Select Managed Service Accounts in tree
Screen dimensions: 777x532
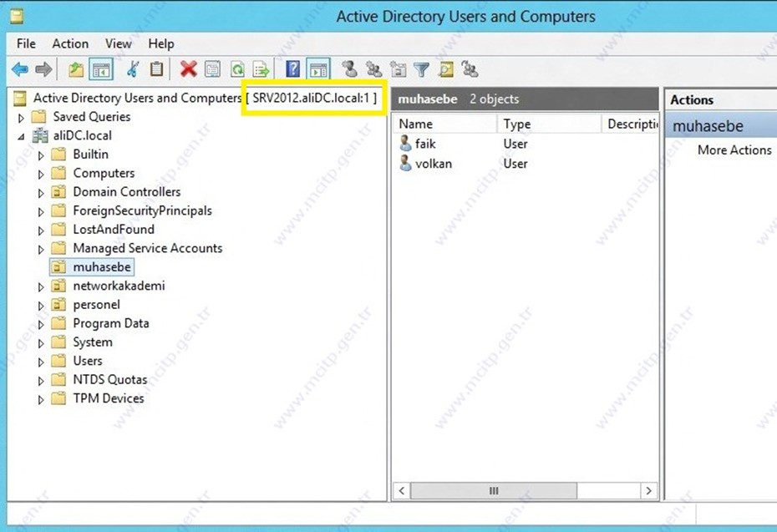[x=148, y=248]
